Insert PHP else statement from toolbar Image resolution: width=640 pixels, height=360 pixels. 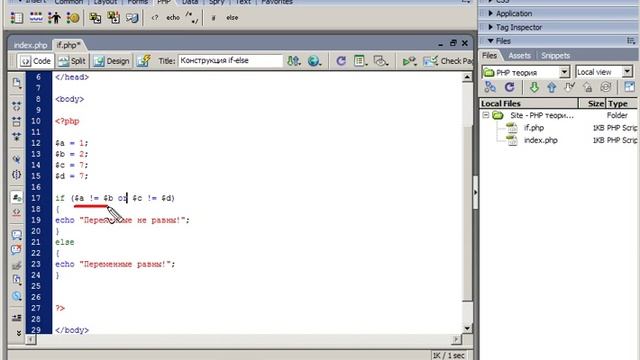232,18
